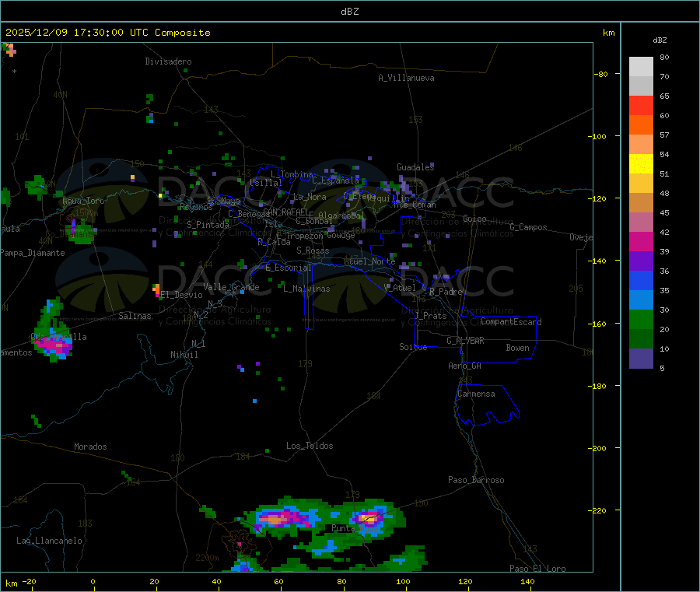The image size is (700, 592).
Task: Click the Salinas label
Action: click(x=135, y=316)
